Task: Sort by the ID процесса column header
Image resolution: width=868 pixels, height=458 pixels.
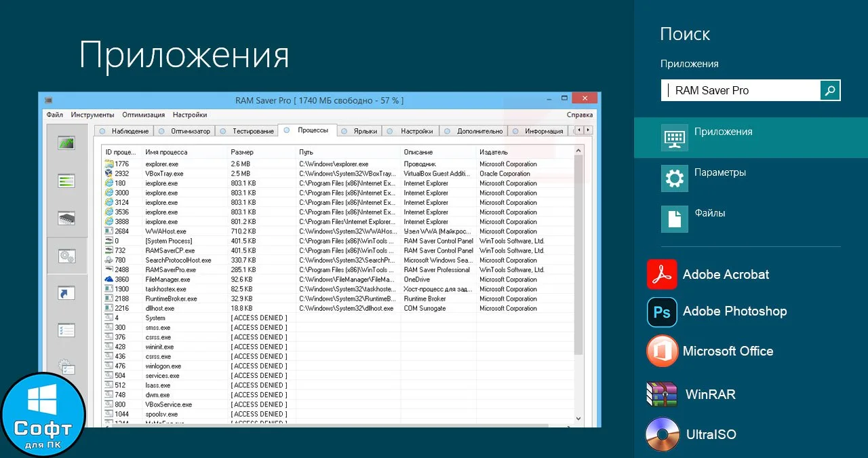Action: click(123, 152)
